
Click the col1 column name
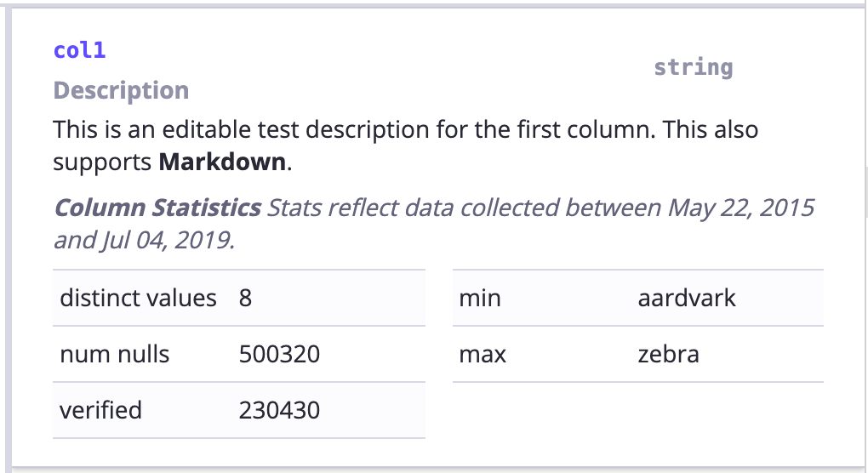tap(79, 50)
